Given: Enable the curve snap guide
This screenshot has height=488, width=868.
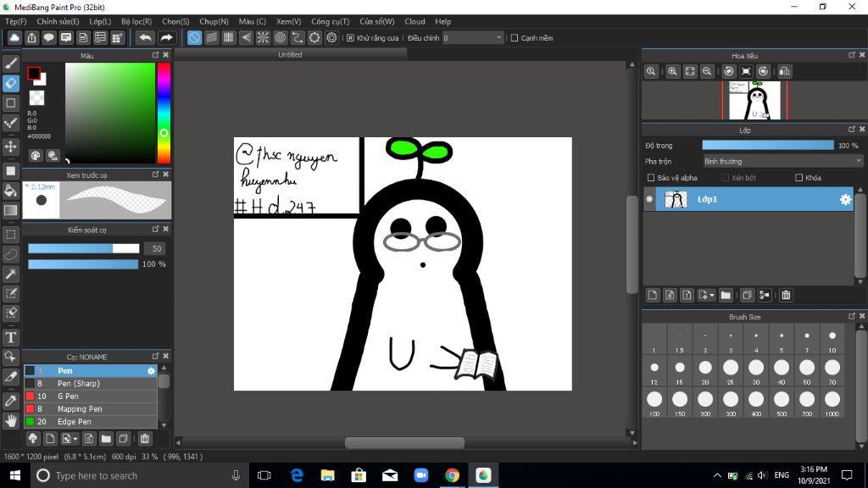Looking at the screenshot, I should pyautogui.click(x=298, y=37).
